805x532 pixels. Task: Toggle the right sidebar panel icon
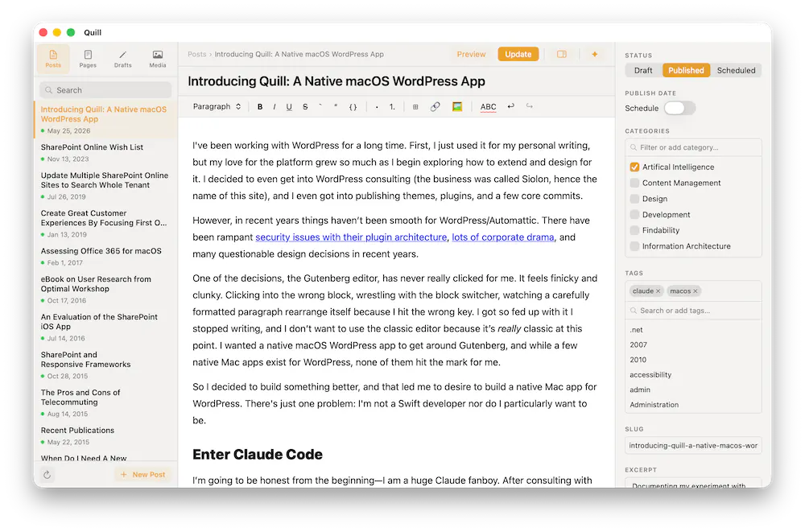pos(562,54)
